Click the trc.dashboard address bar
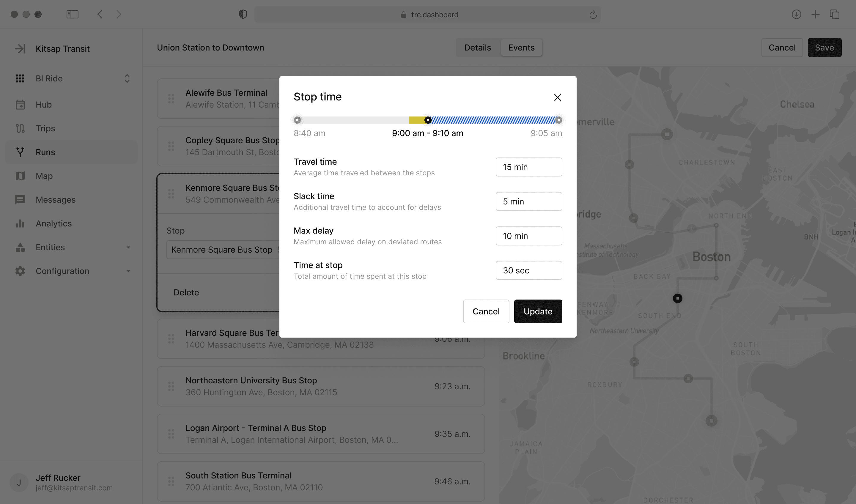Viewport: 856px width, 504px height. pos(428,15)
